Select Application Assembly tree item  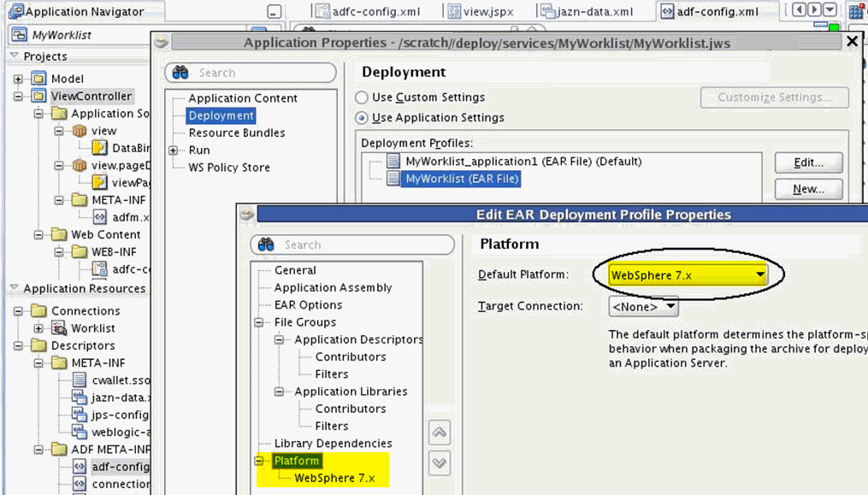coord(333,287)
